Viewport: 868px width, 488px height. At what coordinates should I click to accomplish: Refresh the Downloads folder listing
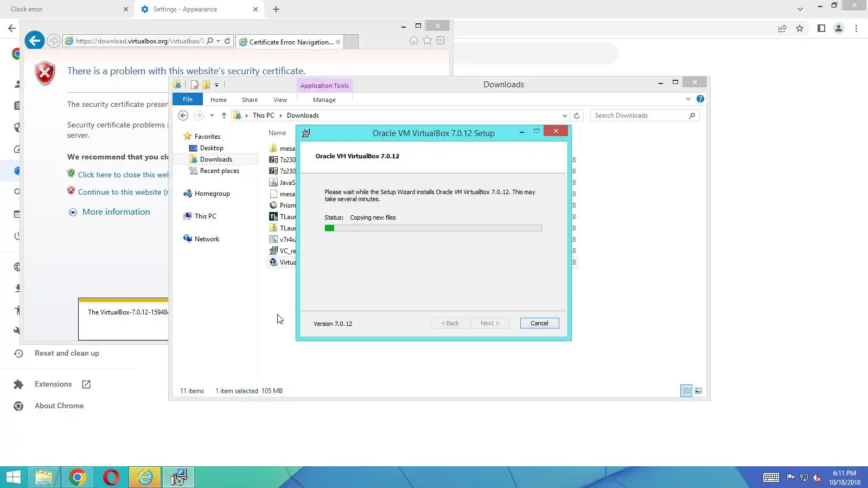pos(577,115)
